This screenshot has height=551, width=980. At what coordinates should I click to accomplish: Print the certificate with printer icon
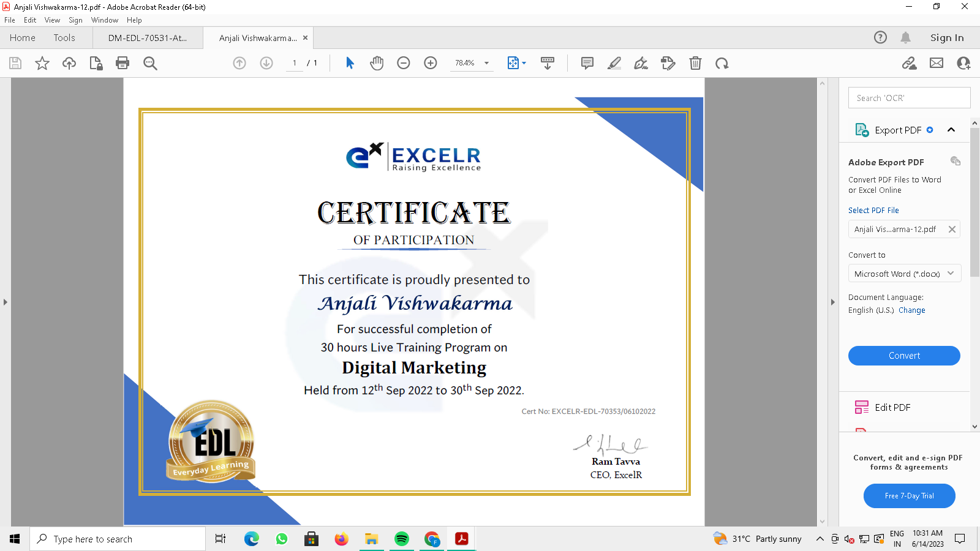click(123, 63)
